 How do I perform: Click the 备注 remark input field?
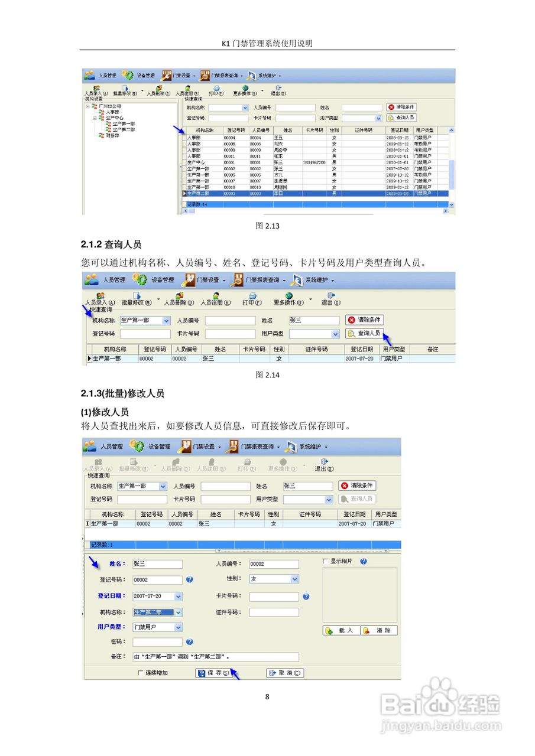point(215,657)
